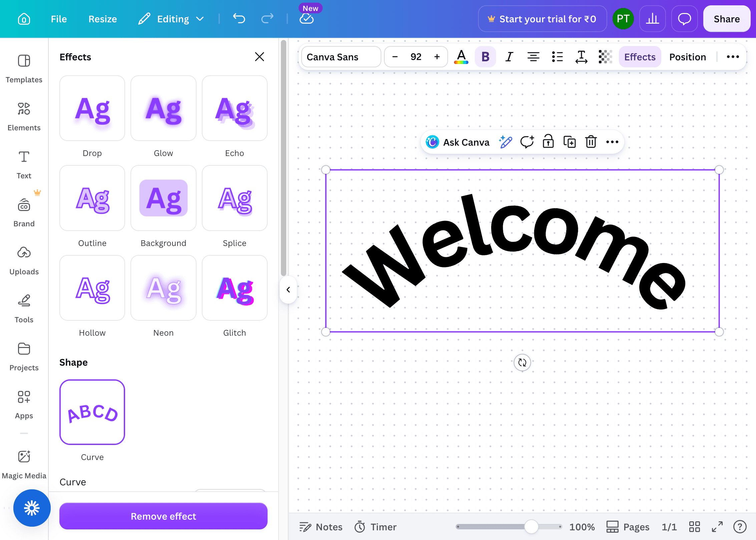Duplicate the selected text element
The image size is (756, 540).
[570, 142]
